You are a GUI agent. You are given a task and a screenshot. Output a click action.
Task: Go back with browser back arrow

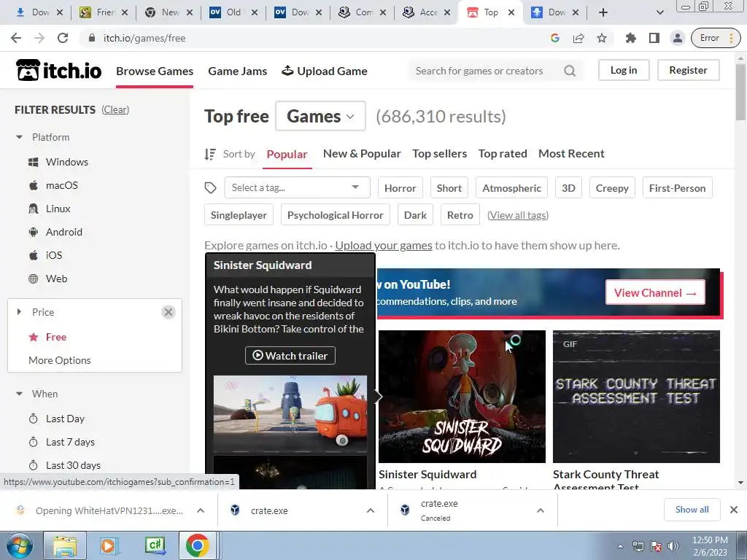(16, 38)
